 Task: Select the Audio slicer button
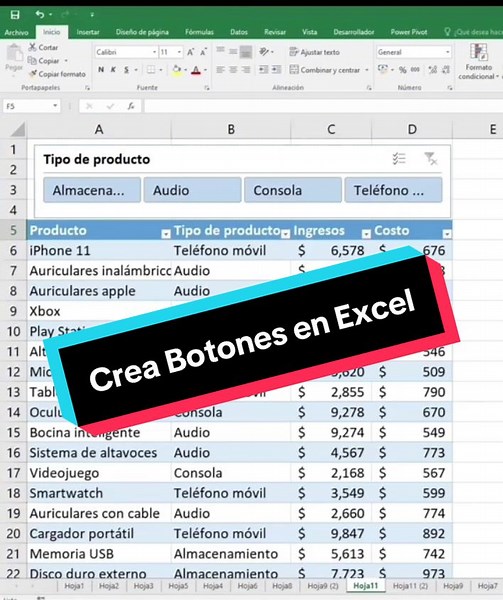pos(192,190)
